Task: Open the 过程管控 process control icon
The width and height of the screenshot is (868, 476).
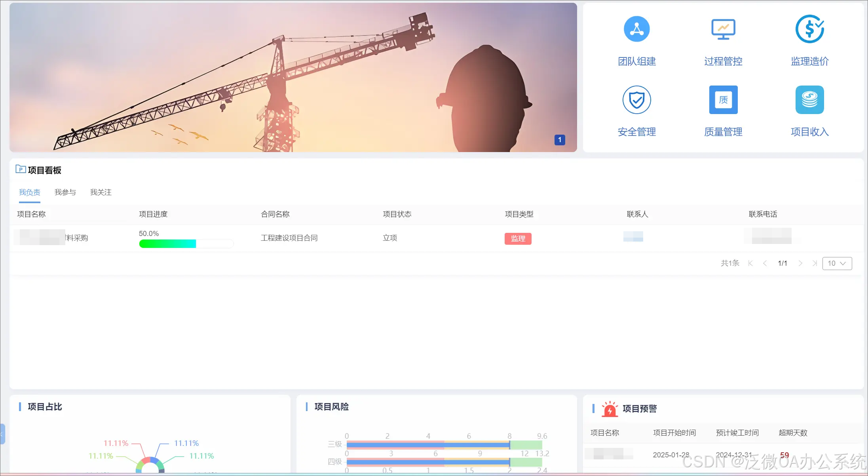Action: point(723,29)
